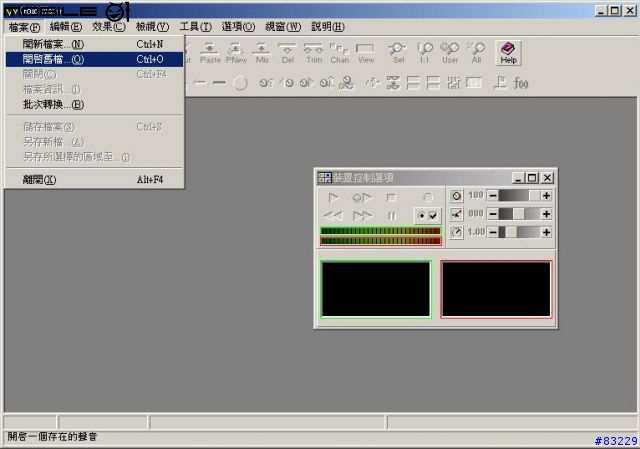Click the Trim toolbar icon
The height and width of the screenshot is (449, 640).
click(313, 53)
